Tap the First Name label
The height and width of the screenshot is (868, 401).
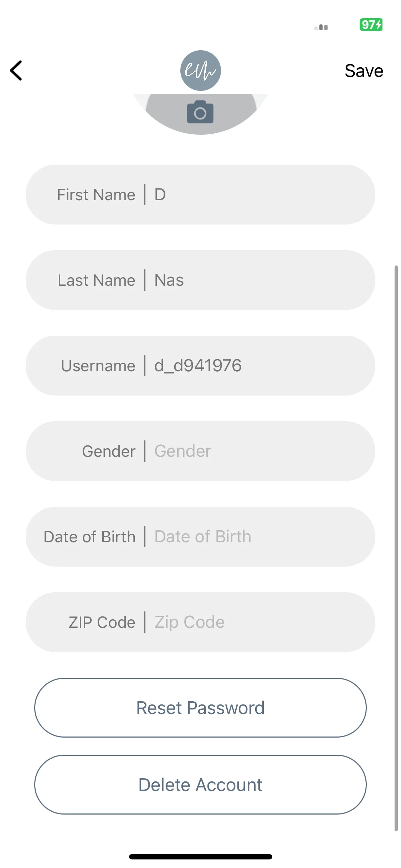(x=96, y=195)
